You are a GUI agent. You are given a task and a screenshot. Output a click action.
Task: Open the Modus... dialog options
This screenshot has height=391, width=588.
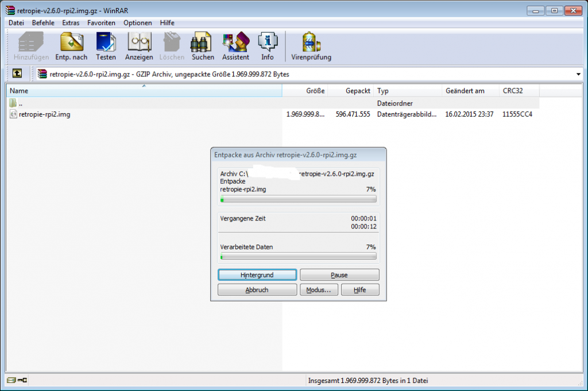pos(319,289)
